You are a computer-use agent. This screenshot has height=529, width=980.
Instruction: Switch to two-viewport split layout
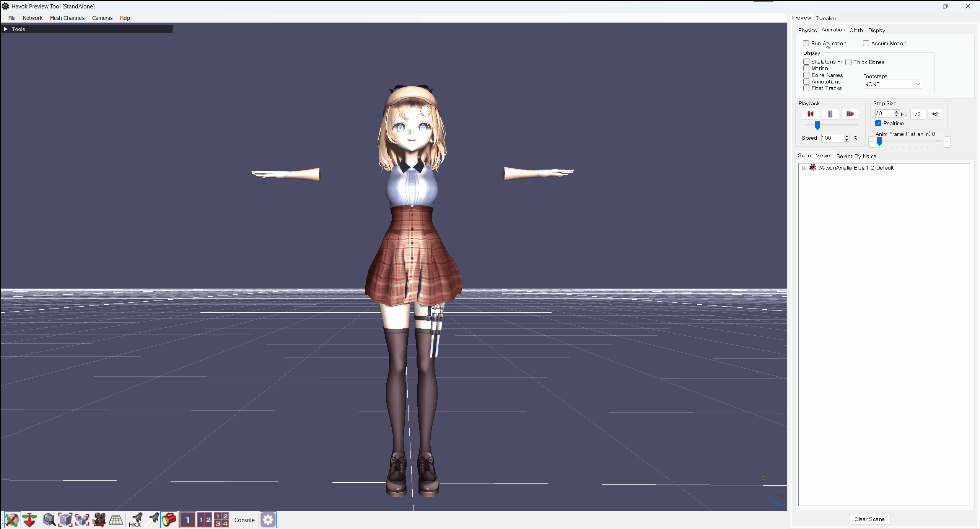click(205, 520)
